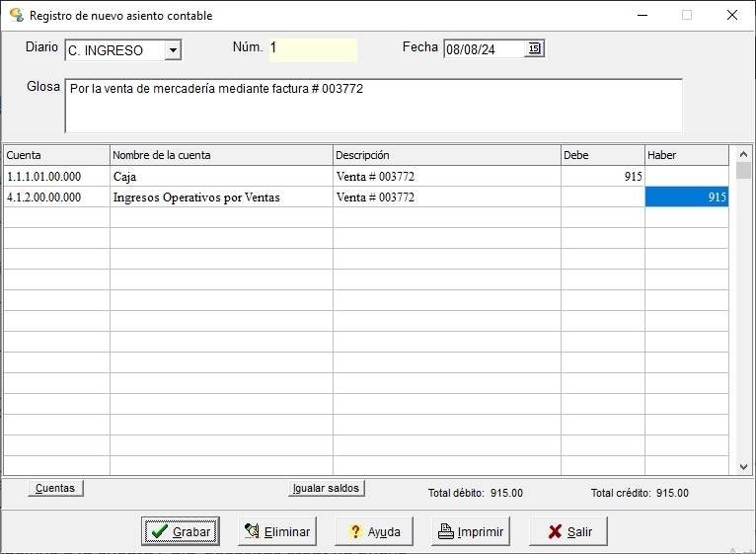The width and height of the screenshot is (756, 554).
Task: Select Ingresos Operativos por Ventas cell
Action: (221, 198)
